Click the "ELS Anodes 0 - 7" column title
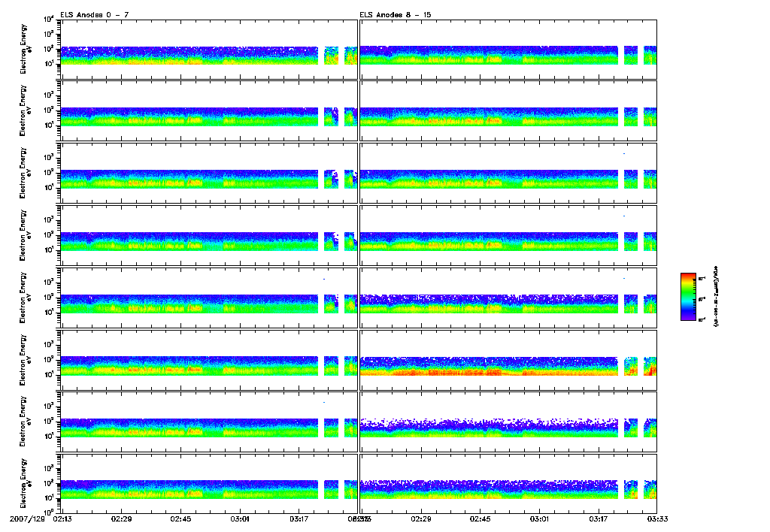Screen dimensions: 770x532 coord(94,15)
